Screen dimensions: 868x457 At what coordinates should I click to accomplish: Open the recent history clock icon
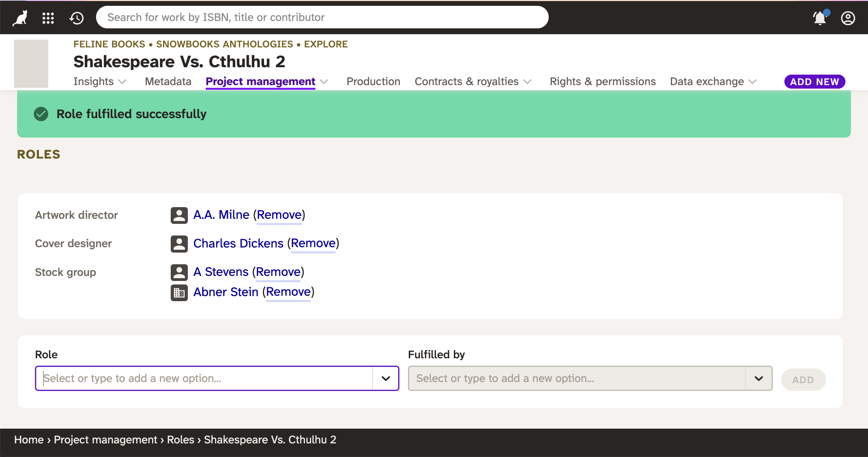[x=77, y=18]
